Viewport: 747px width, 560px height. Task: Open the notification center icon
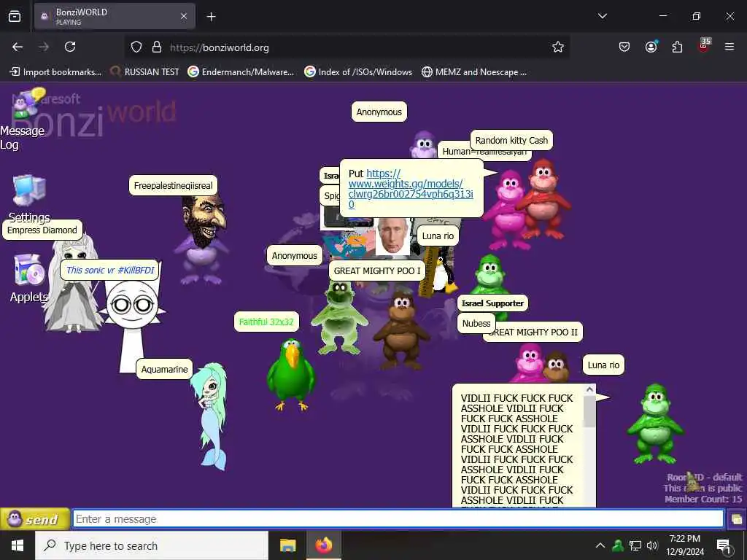pos(723,545)
